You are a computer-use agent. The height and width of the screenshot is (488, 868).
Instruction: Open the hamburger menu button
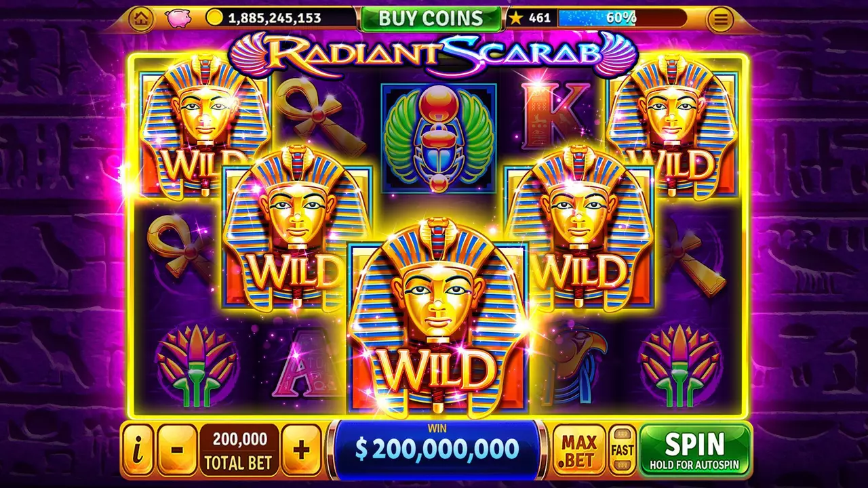point(720,20)
